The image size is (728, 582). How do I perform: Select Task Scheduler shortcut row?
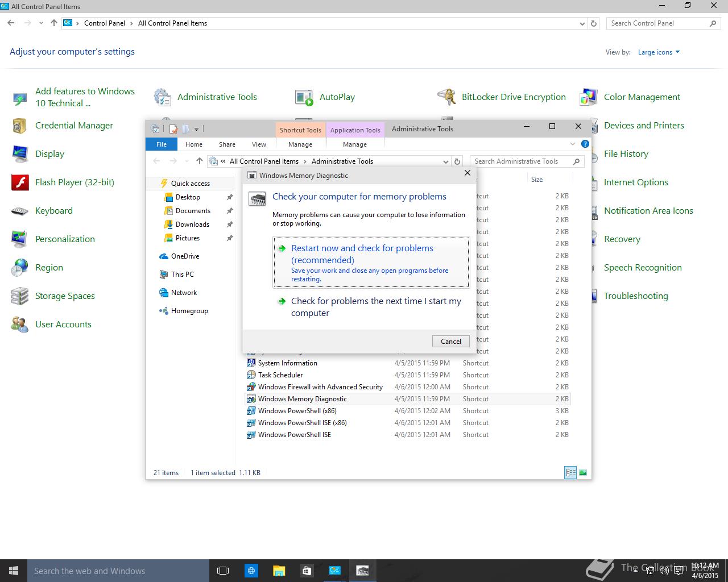(x=407, y=375)
